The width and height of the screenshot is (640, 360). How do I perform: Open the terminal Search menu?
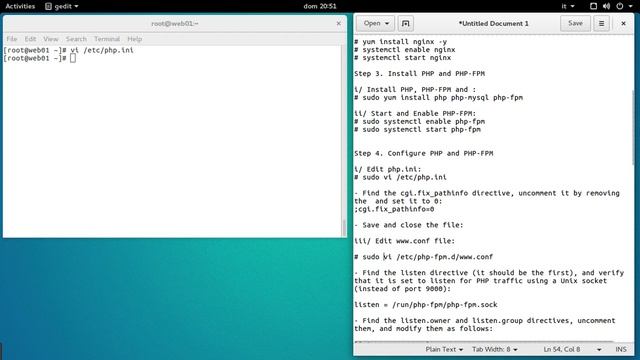[x=76, y=39]
